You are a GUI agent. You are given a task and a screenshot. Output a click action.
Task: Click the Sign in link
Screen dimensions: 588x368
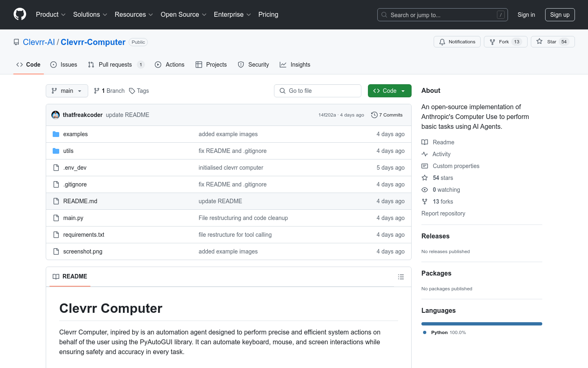[x=526, y=15]
